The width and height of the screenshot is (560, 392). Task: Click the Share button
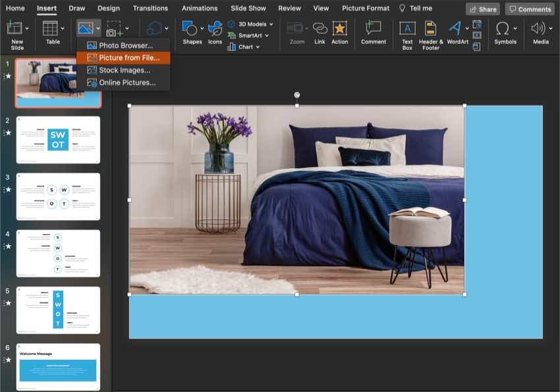coord(483,9)
